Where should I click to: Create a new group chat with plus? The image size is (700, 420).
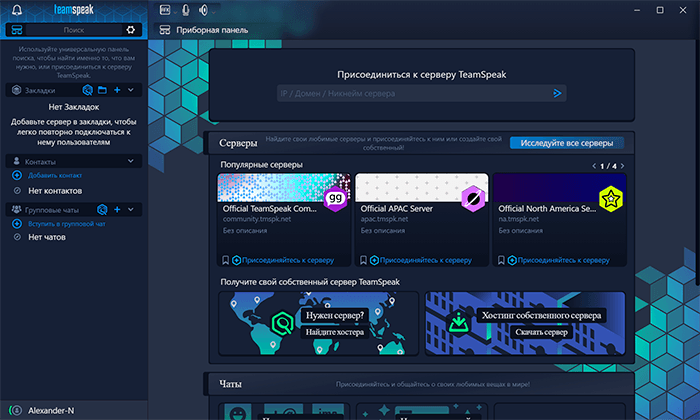click(117, 209)
